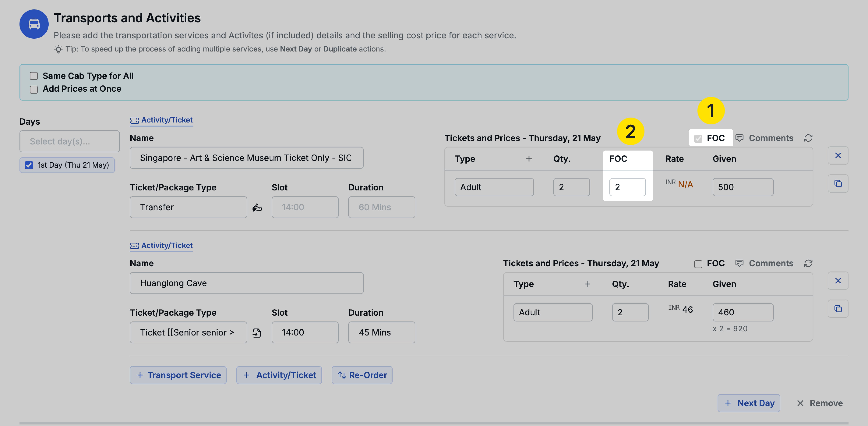This screenshot has width=868, height=426.
Task: Enable Add Prices at Once
Action: 34,89
